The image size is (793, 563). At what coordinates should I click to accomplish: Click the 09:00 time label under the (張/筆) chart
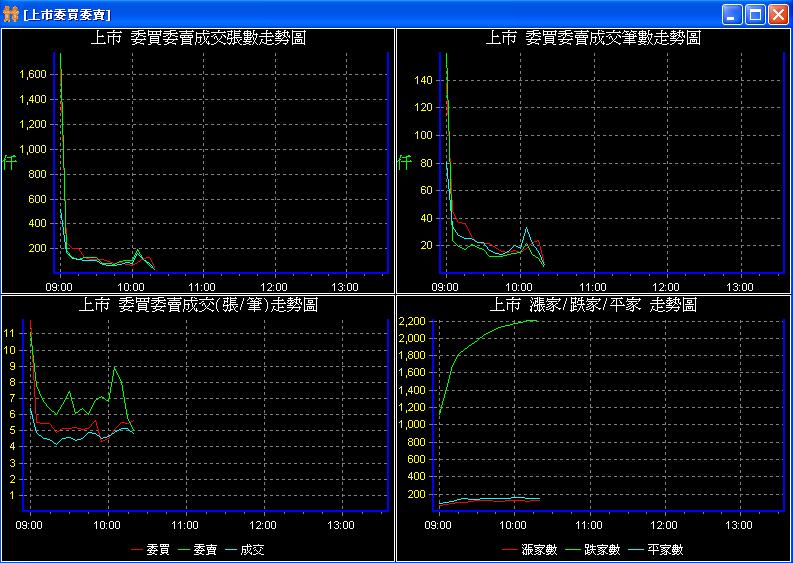pyautogui.click(x=29, y=525)
